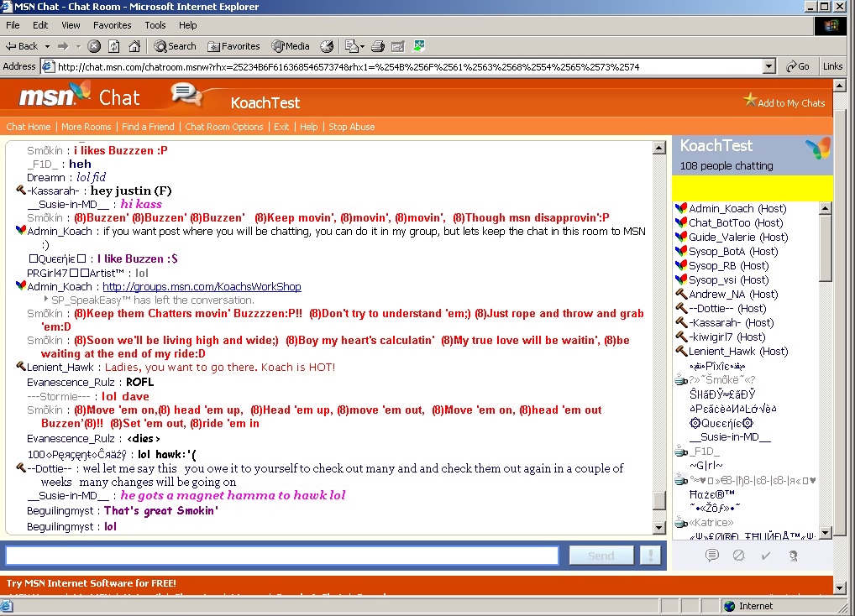Select Admin_Koach (Host) in user list
Viewport: 855px width, 616px height.
737,209
